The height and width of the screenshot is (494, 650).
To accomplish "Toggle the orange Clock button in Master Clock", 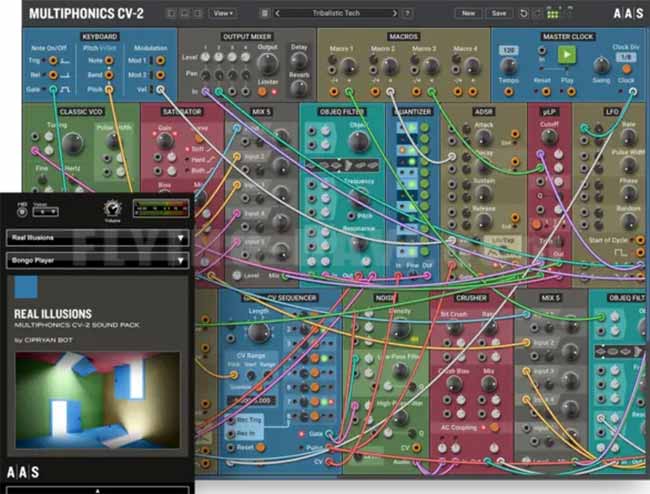I will click(x=627, y=69).
